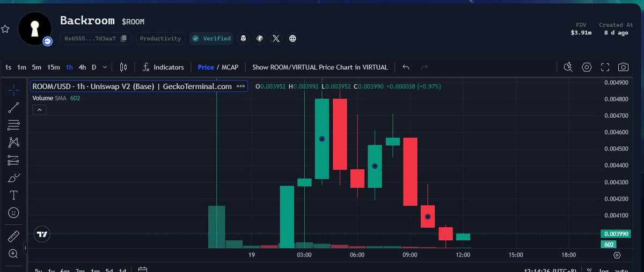Open the candlestick chart type selector
This screenshot has height=272, width=644.
pos(123,67)
